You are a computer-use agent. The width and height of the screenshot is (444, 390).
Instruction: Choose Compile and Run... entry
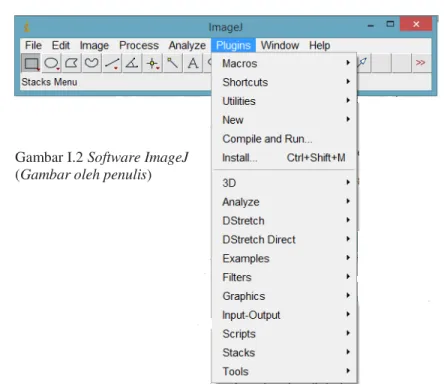(x=285, y=139)
